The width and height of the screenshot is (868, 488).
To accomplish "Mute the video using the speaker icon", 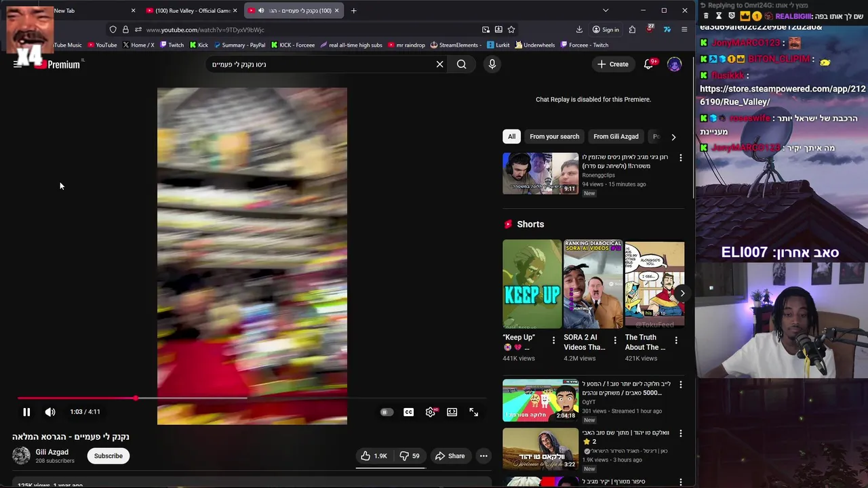I will (x=50, y=411).
